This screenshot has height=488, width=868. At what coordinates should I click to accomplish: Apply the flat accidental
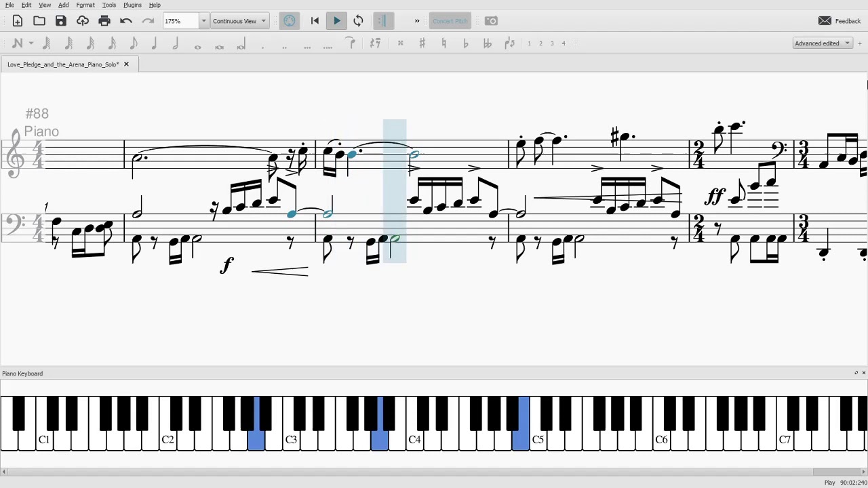coord(465,43)
